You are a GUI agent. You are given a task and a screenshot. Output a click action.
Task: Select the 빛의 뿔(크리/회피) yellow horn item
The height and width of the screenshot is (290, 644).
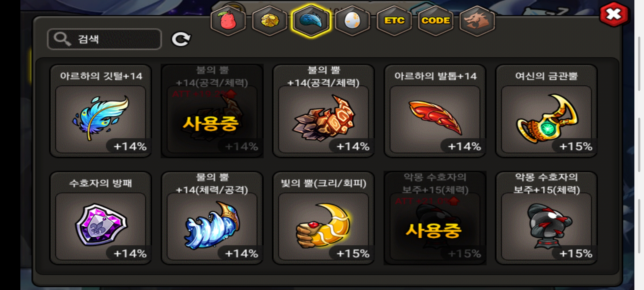click(x=323, y=218)
